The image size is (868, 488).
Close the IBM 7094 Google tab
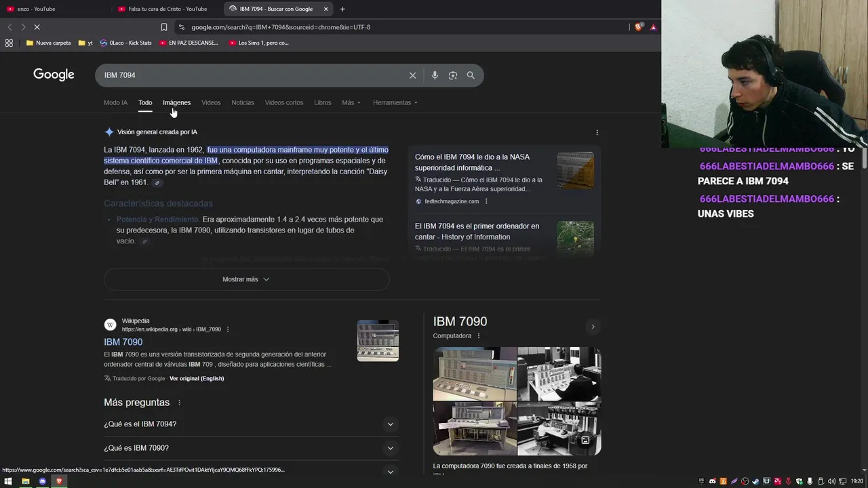point(325,9)
